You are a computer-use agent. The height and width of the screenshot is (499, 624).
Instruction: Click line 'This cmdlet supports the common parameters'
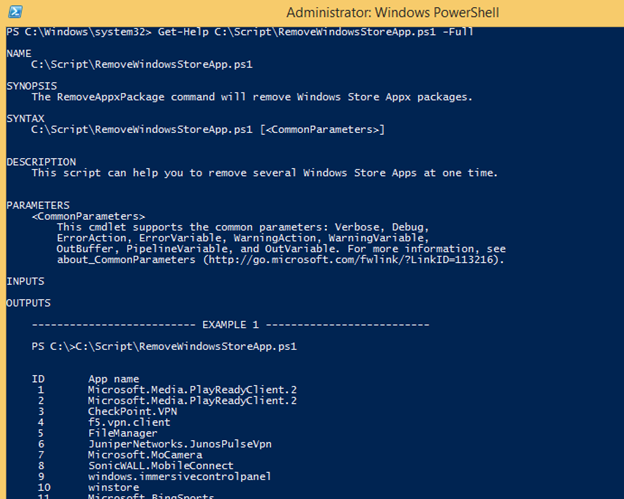click(x=243, y=227)
